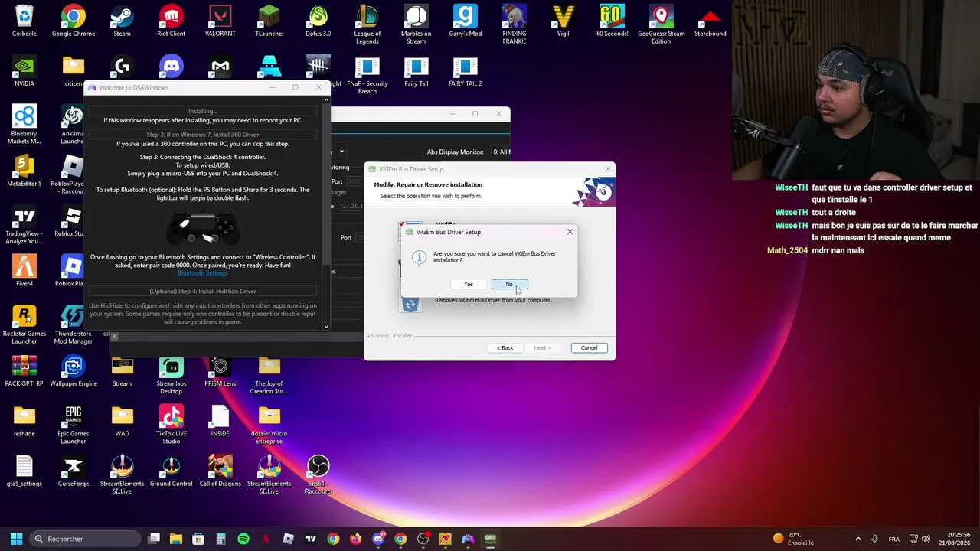980x551 pixels.
Task: Close the cancel confirmation dialog
Action: [570, 232]
